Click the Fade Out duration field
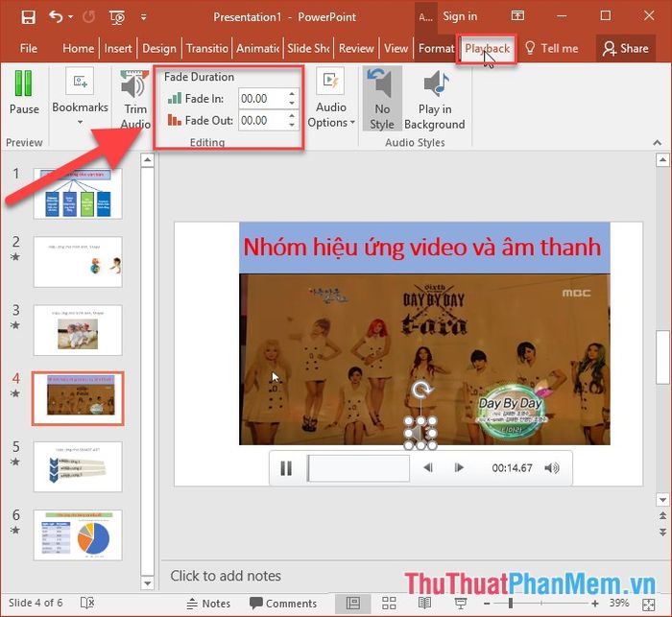Viewport: 672px width, 617px height. coord(261,120)
